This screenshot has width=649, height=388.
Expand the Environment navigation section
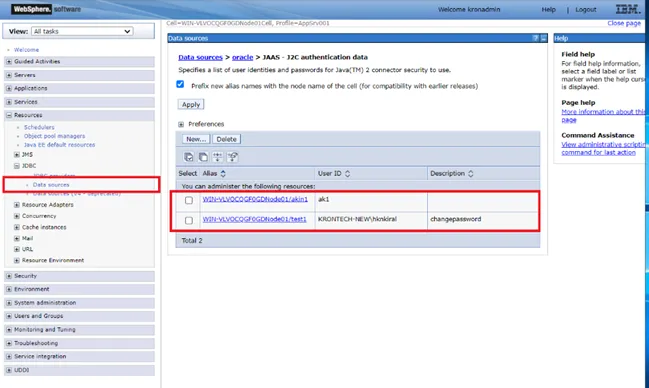(x=9, y=289)
